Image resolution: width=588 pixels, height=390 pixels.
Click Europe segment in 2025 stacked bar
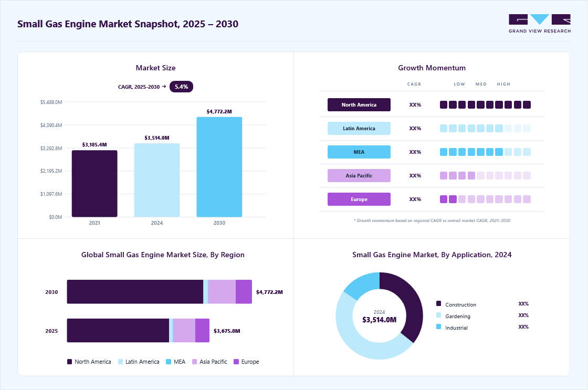tap(203, 330)
